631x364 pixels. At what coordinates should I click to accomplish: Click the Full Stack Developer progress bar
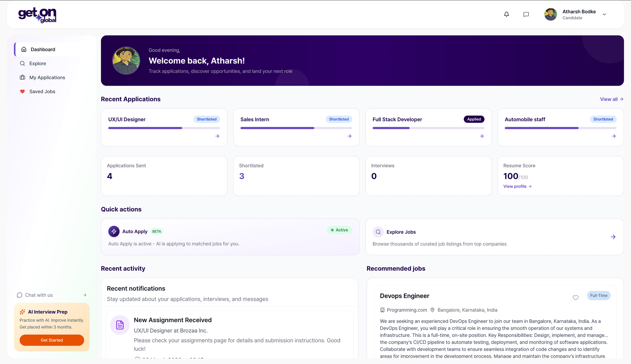428,128
